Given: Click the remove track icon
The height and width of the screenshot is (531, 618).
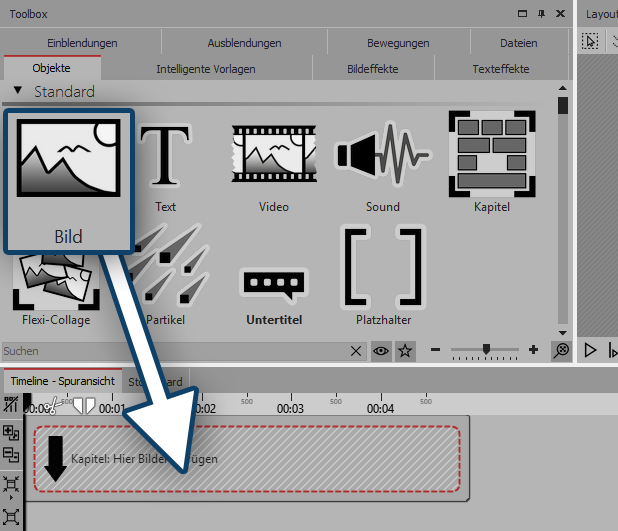Looking at the screenshot, I should 11,454.
